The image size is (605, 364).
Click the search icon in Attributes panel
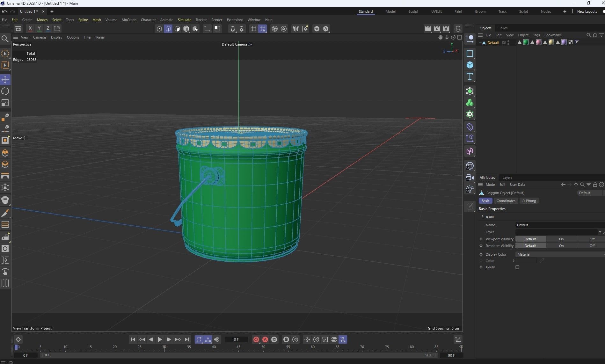(582, 185)
